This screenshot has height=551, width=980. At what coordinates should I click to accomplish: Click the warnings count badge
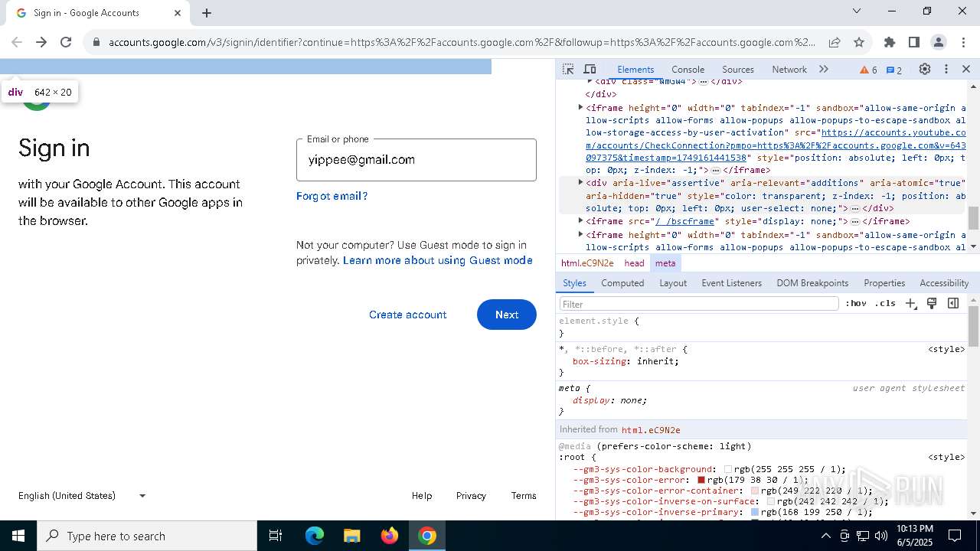click(x=869, y=70)
